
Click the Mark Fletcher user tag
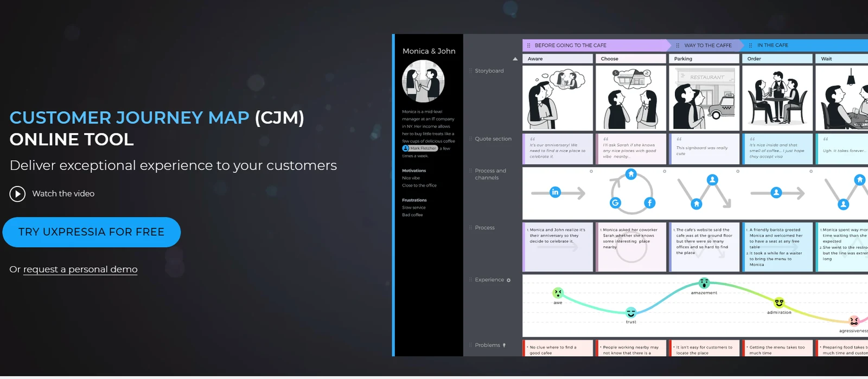click(x=420, y=148)
